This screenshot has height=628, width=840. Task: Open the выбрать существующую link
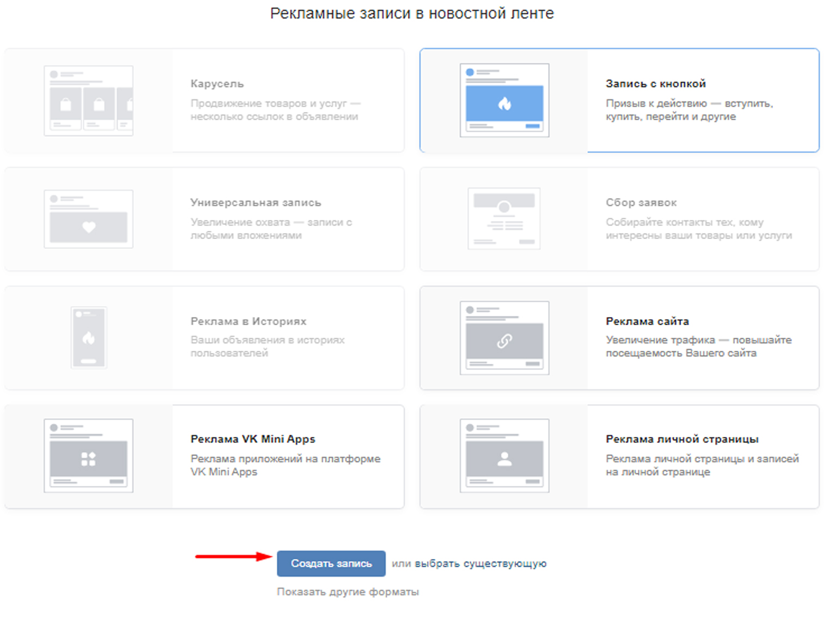480,564
